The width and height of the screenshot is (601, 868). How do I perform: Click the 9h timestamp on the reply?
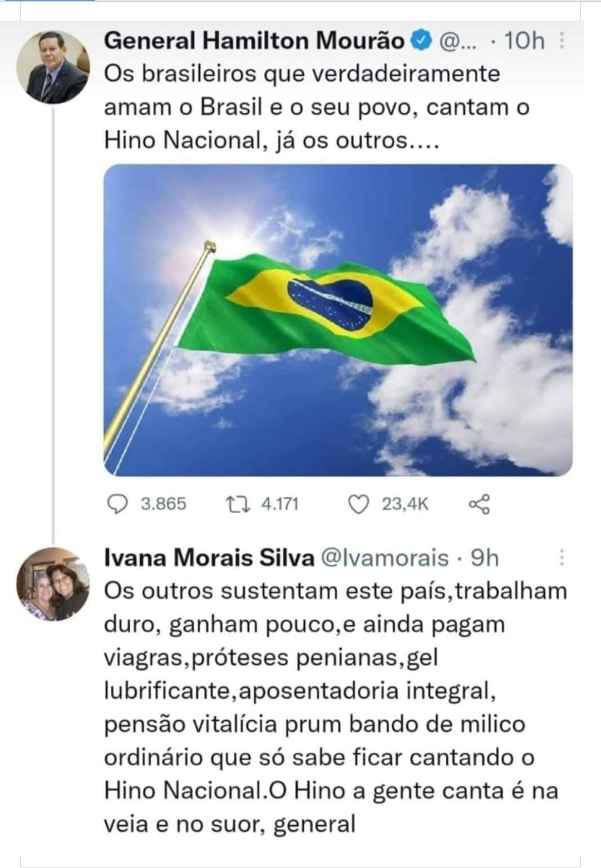click(485, 557)
